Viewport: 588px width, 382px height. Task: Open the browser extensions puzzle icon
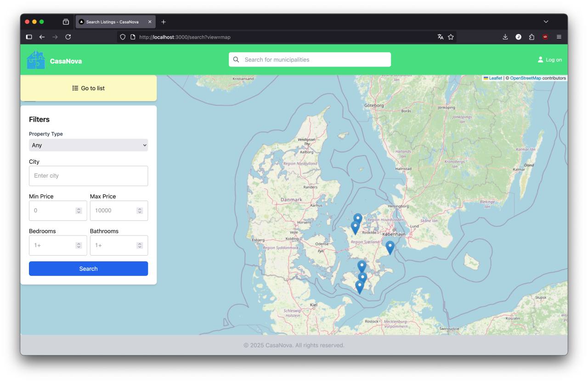(x=531, y=37)
